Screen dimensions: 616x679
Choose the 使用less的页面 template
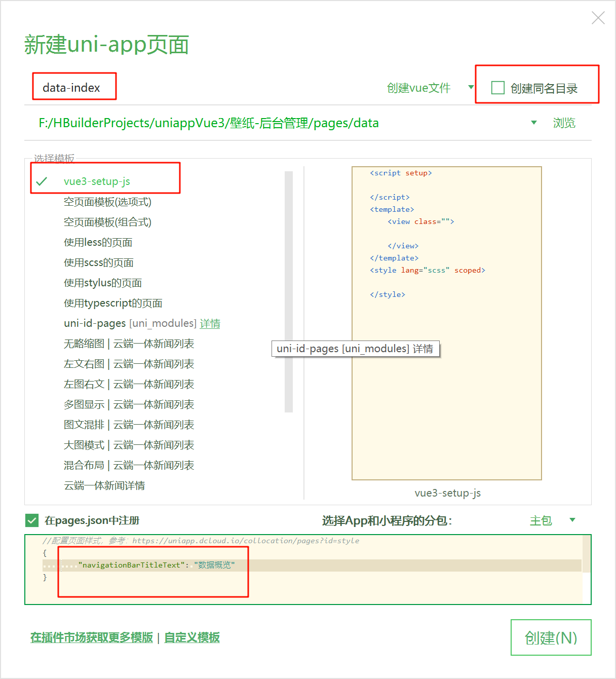[98, 242]
